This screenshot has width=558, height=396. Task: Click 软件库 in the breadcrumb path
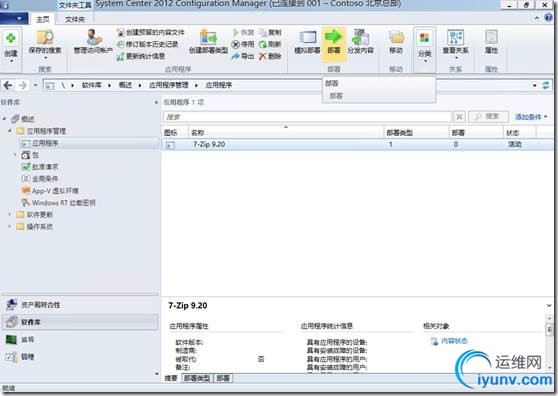92,85
